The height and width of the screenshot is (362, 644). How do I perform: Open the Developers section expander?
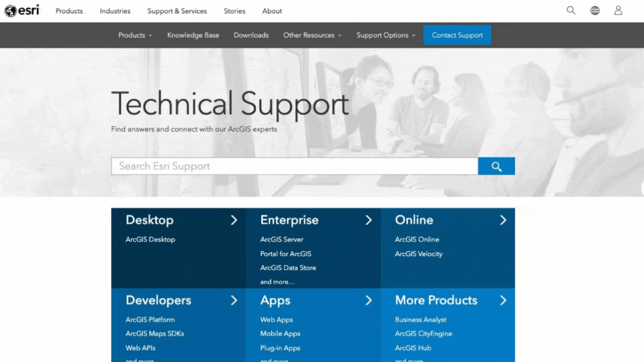click(233, 300)
